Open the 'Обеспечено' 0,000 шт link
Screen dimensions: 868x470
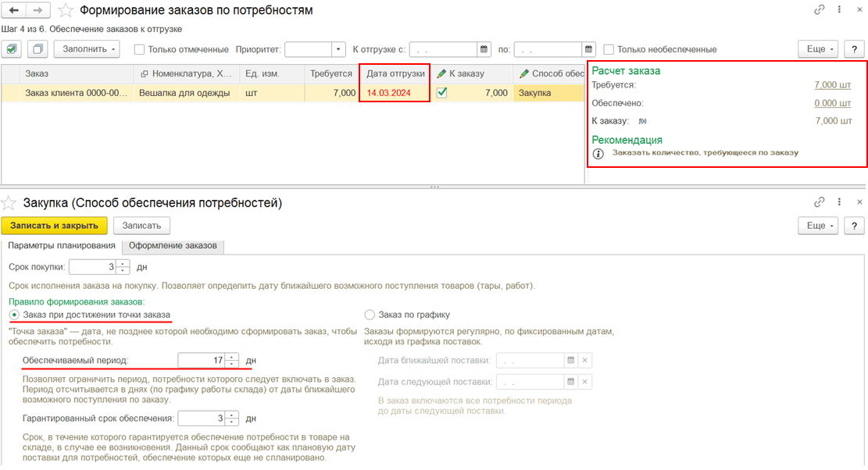coord(833,103)
